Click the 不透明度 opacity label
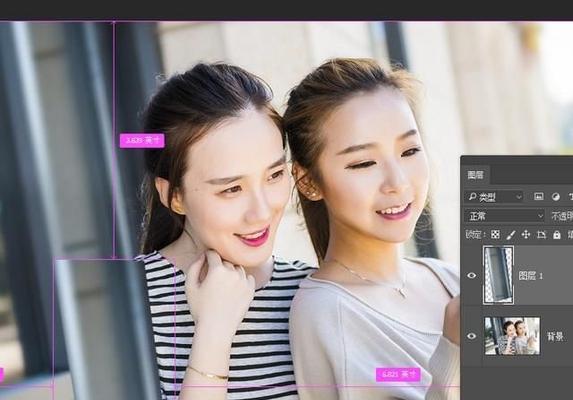The image size is (573, 400). (x=562, y=216)
